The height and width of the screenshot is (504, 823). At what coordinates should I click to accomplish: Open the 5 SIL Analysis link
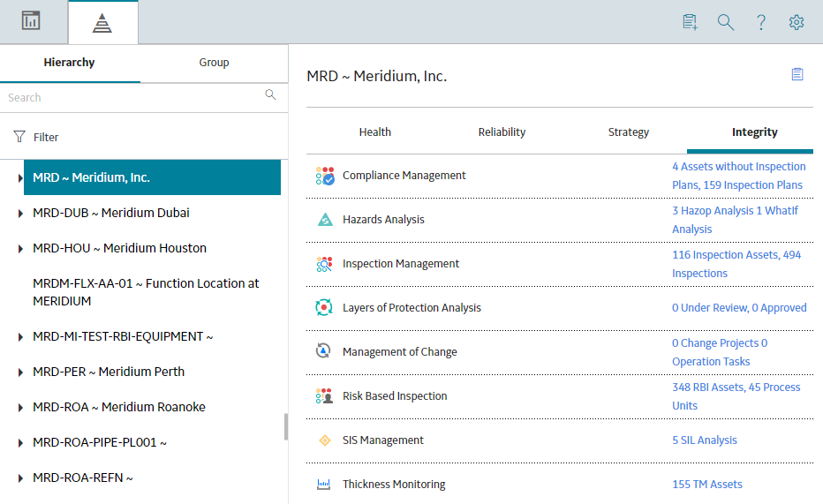click(705, 440)
